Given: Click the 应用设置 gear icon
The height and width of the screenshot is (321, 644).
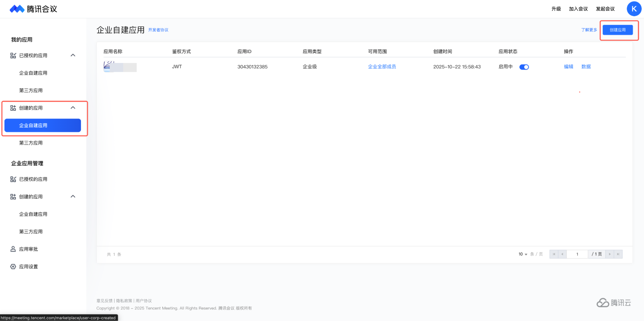Looking at the screenshot, I should pos(13,267).
